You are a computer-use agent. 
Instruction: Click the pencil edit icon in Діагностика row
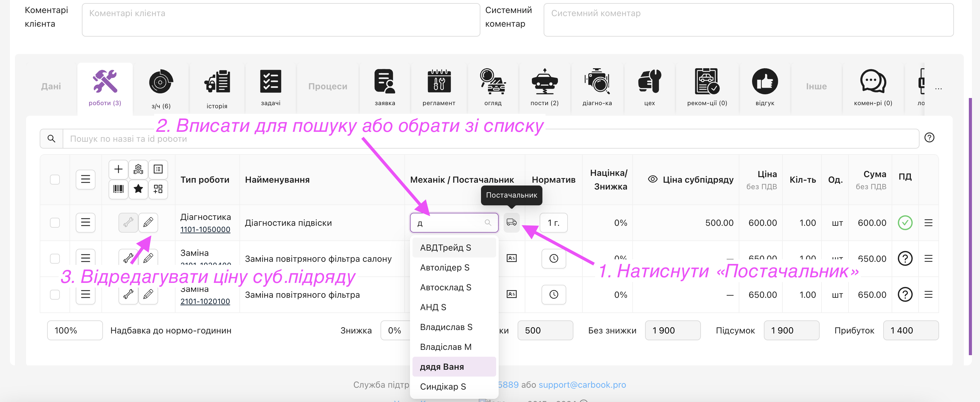pyautogui.click(x=148, y=222)
